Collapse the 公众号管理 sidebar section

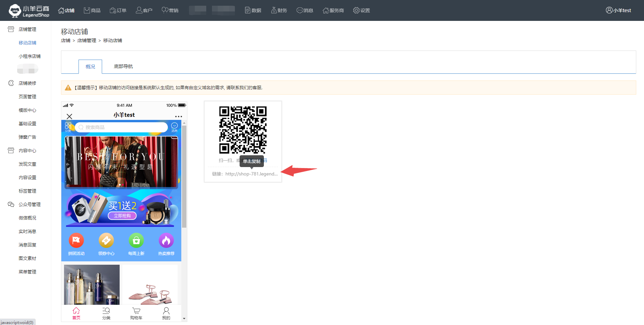(x=29, y=204)
